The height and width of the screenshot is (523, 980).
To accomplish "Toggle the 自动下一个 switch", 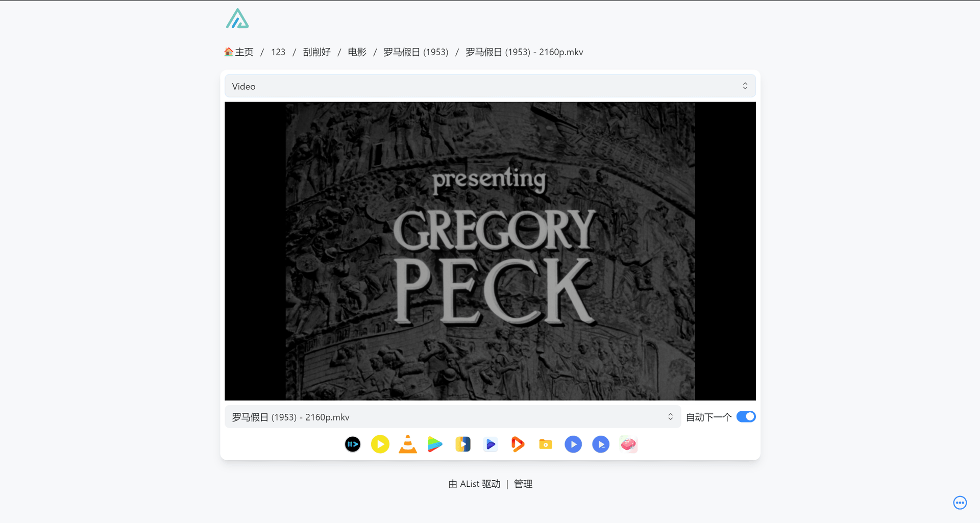I will click(746, 417).
